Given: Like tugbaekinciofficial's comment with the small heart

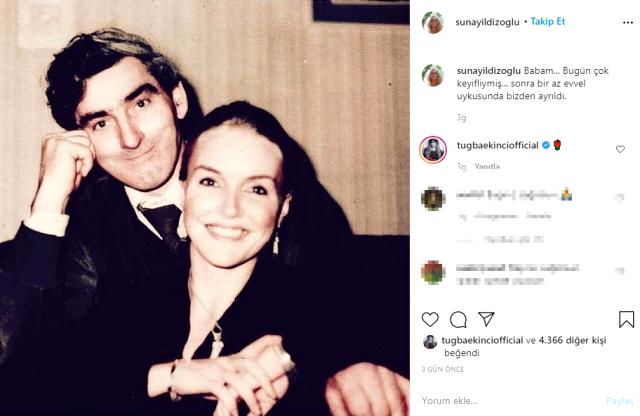Looking at the screenshot, I should tap(620, 149).
